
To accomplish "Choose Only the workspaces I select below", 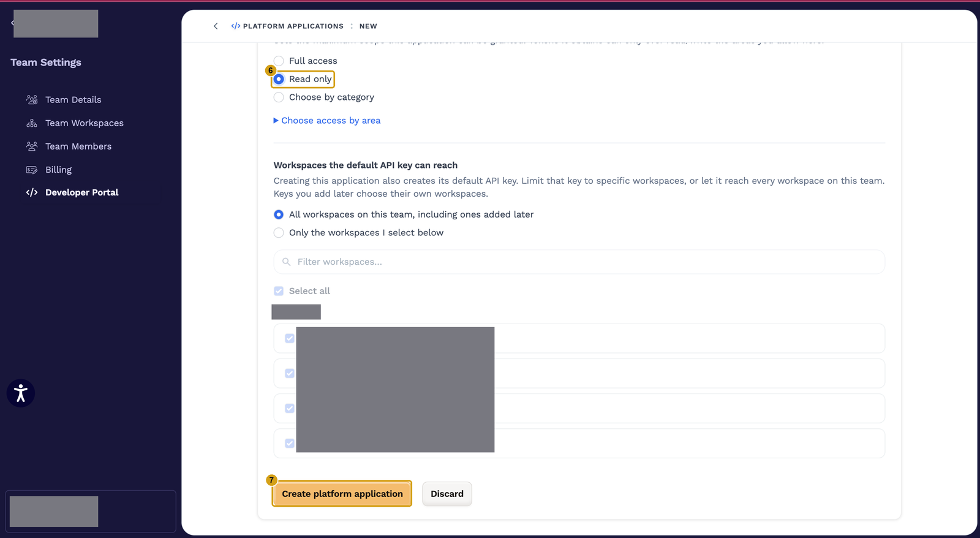I will coord(279,233).
